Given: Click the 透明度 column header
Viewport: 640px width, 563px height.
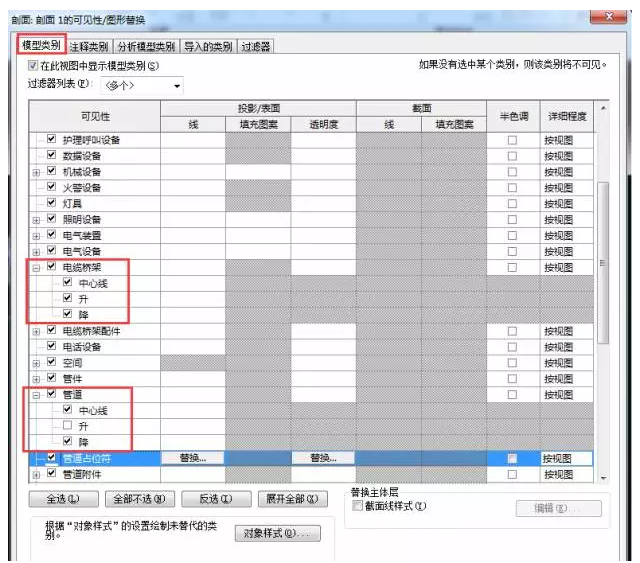Looking at the screenshot, I should (323, 125).
